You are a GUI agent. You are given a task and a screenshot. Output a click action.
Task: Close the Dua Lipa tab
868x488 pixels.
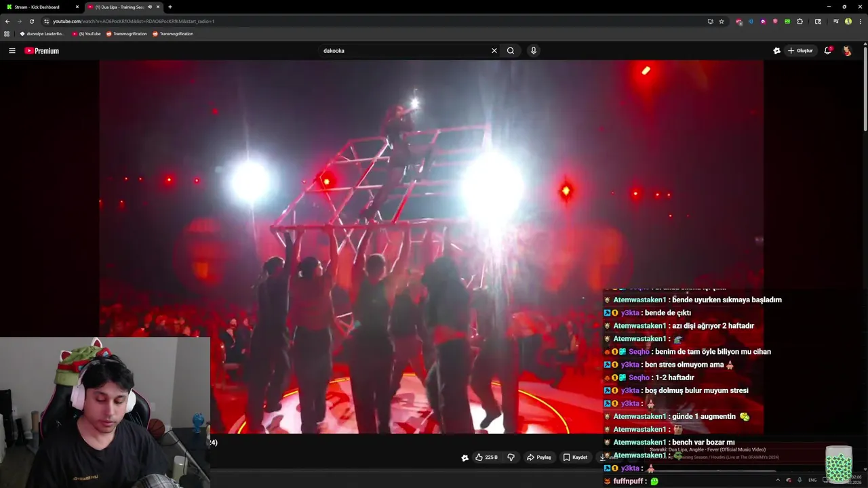[158, 7]
